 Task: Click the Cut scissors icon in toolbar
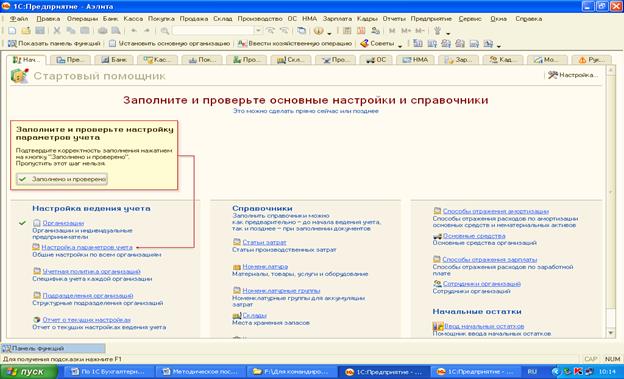click(57, 31)
